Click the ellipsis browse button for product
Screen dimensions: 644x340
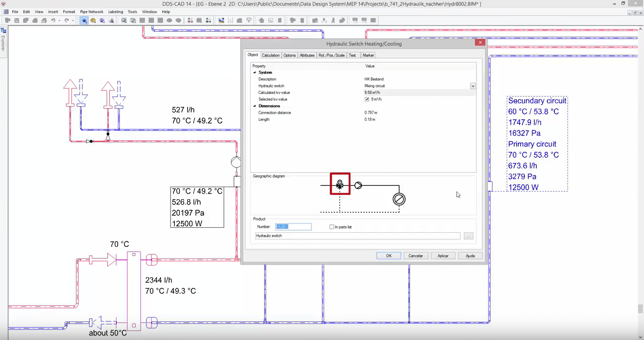468,236
